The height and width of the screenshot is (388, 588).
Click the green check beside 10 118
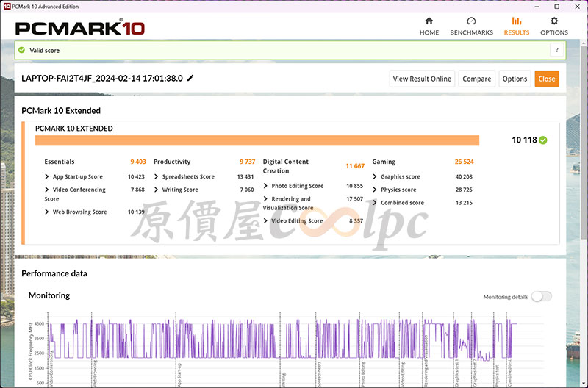[x=543, y=140]
